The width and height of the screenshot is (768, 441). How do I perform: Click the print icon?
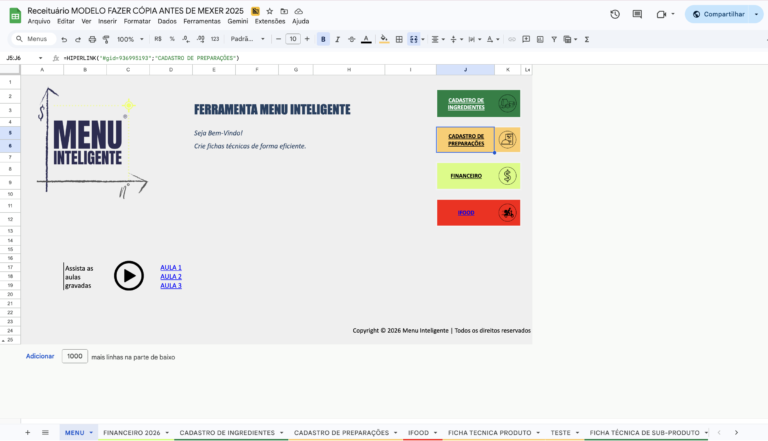coord(92,39)
